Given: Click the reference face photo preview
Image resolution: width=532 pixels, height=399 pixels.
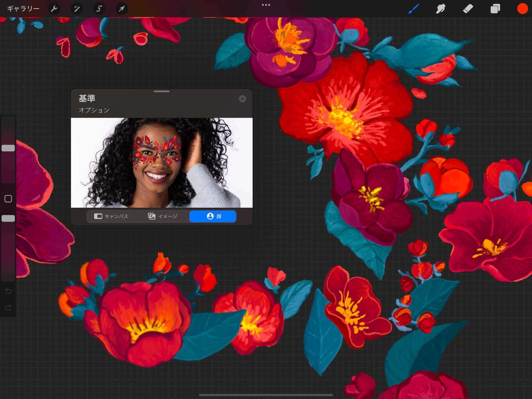Looking at the screenshot, I should [162, 163].
